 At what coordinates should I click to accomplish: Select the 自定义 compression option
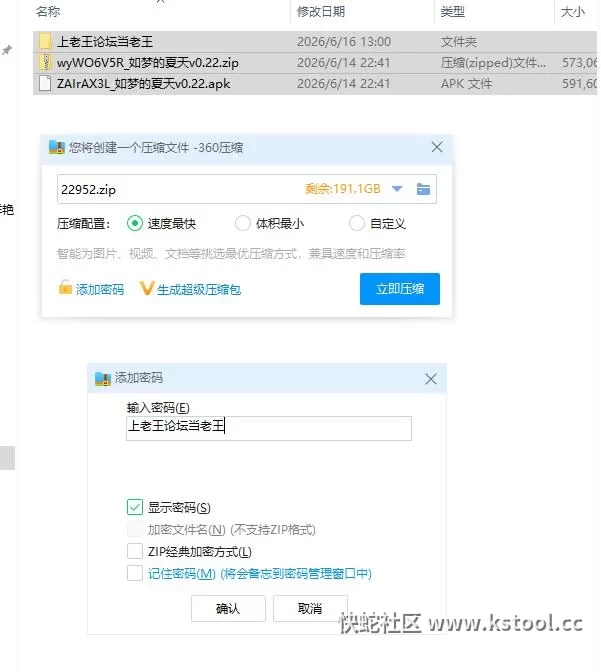[357, 223]
